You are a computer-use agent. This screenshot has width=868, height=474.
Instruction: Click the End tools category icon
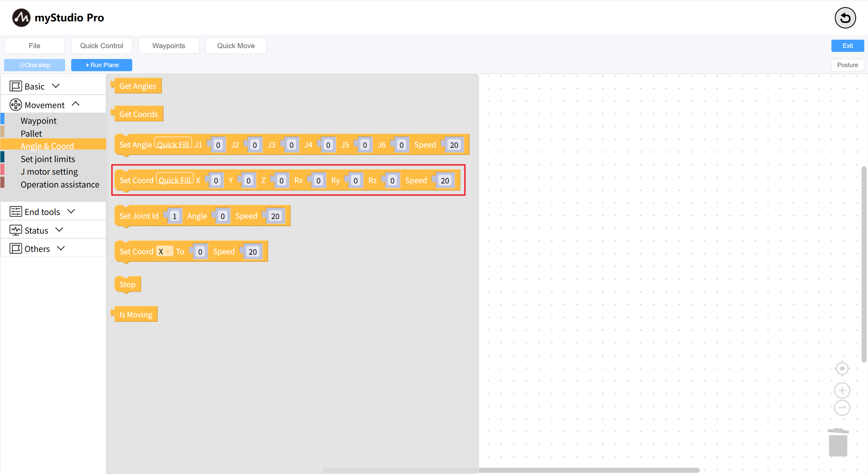(16, 212)
